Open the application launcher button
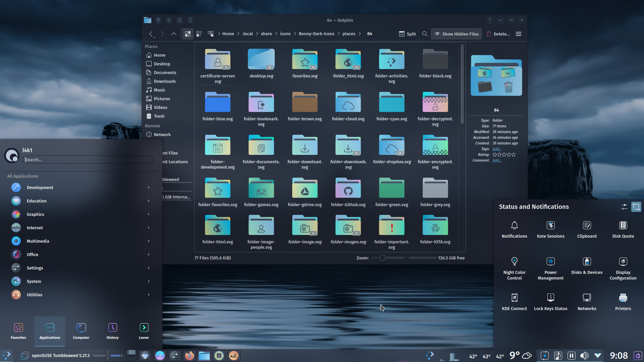Screen dimensions: 644x362 tap(7, 355)
